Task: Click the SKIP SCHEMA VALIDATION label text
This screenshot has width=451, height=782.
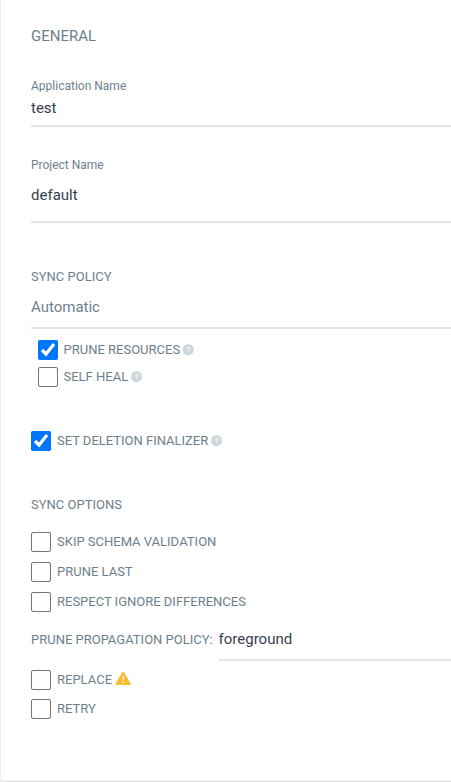Action: click(x=137, y=542)
